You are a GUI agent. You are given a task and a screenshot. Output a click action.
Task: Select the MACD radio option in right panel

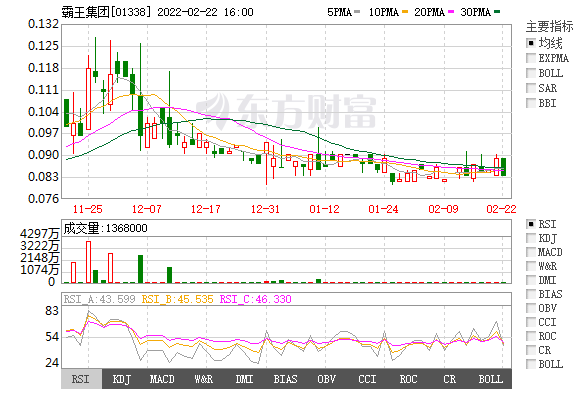pos(531,252)
